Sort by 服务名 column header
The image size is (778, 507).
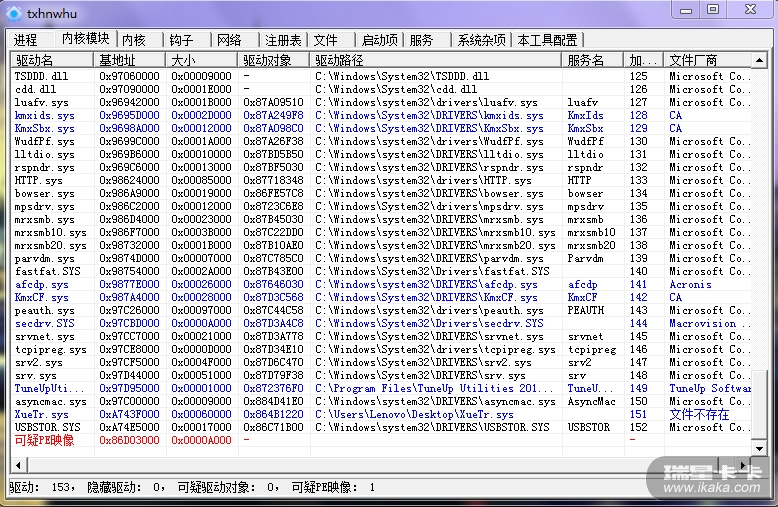click(592, 60)
